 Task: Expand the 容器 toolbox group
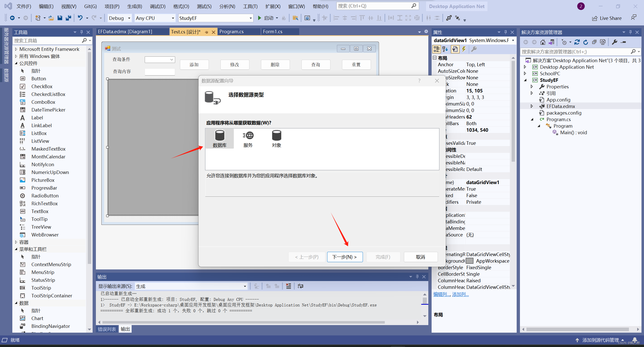click(16, 242)
